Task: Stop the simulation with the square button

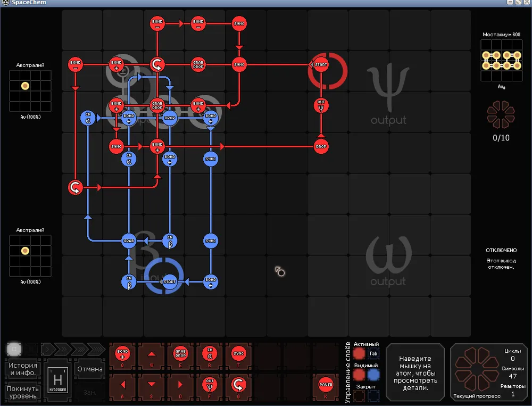Action: click(x=14, y=349)
